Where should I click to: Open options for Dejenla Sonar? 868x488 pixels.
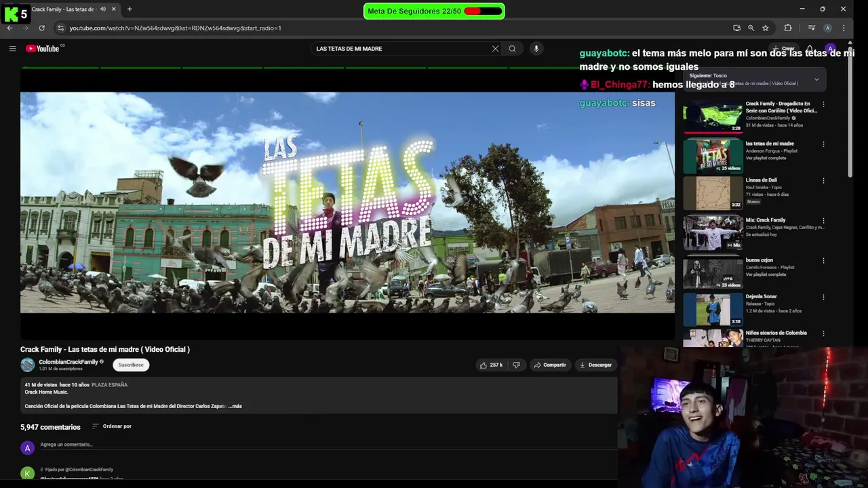click(x=823, y=297)
